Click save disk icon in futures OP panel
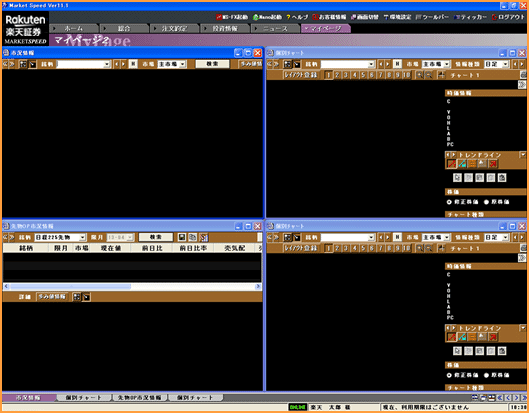The width and height of the screenshot is (529, 413). point(182,237)
